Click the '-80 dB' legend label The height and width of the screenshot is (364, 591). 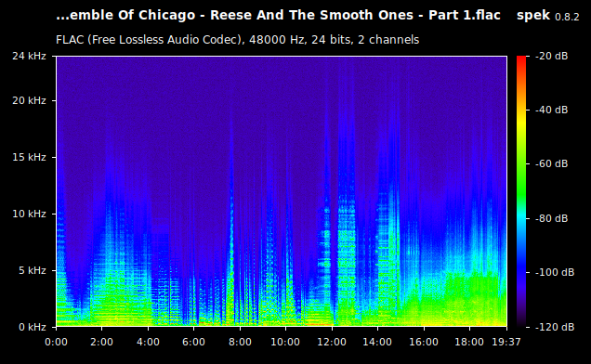(551, 218)
